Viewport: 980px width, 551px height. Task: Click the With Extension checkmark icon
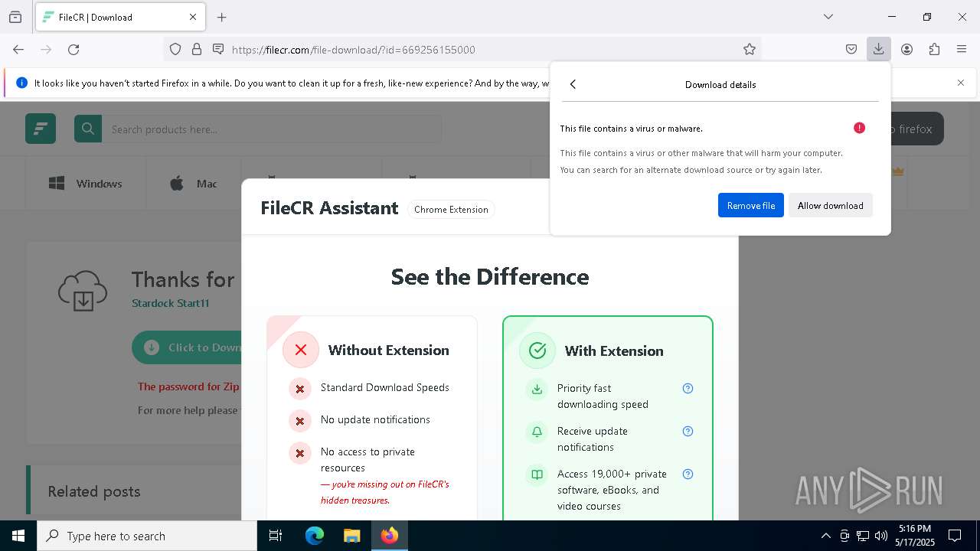tap(537, 350)
